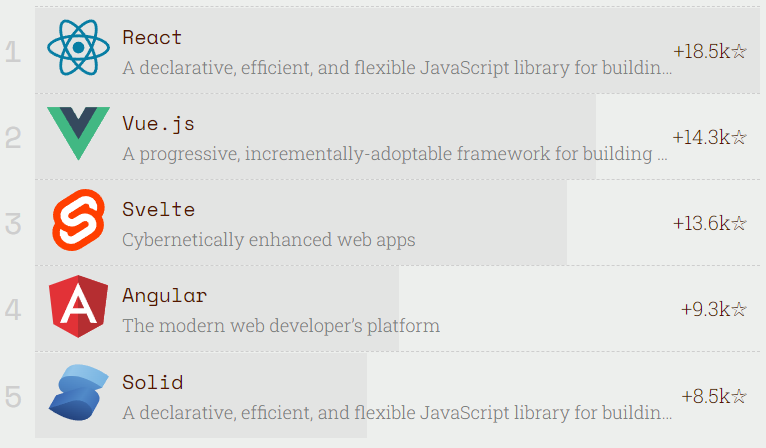Click the red Angular shield logo

(78, 306)
